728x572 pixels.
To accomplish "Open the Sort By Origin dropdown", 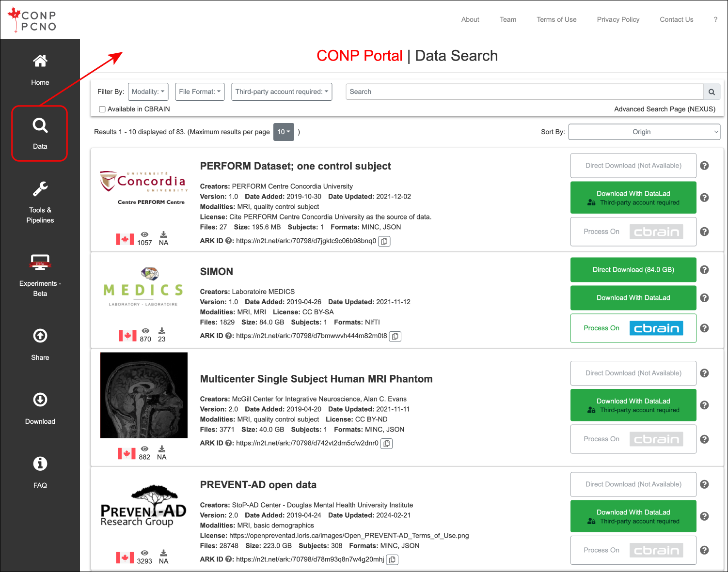I will 644,132.
